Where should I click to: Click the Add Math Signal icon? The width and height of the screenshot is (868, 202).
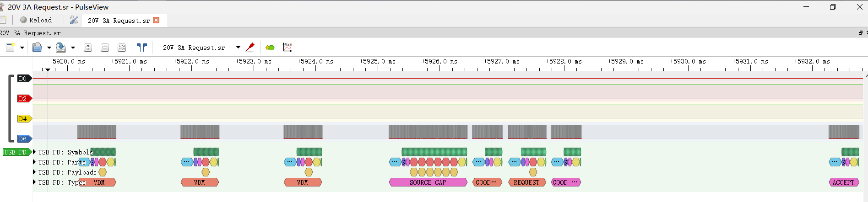pyautogui.click(x=287, y=47)
